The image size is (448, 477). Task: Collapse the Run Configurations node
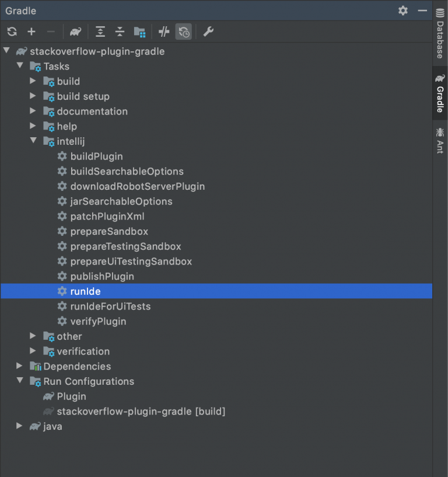click(x=20, y=381)
